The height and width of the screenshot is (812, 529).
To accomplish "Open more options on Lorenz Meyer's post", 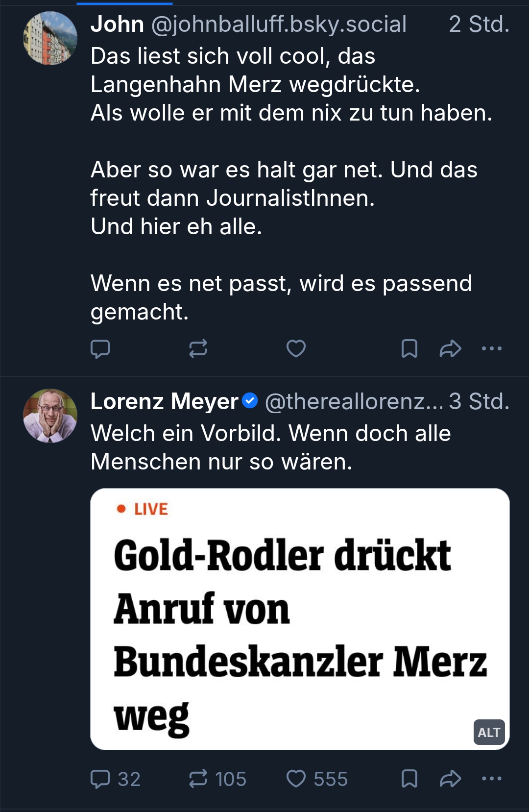I will [x=492, y=779].
